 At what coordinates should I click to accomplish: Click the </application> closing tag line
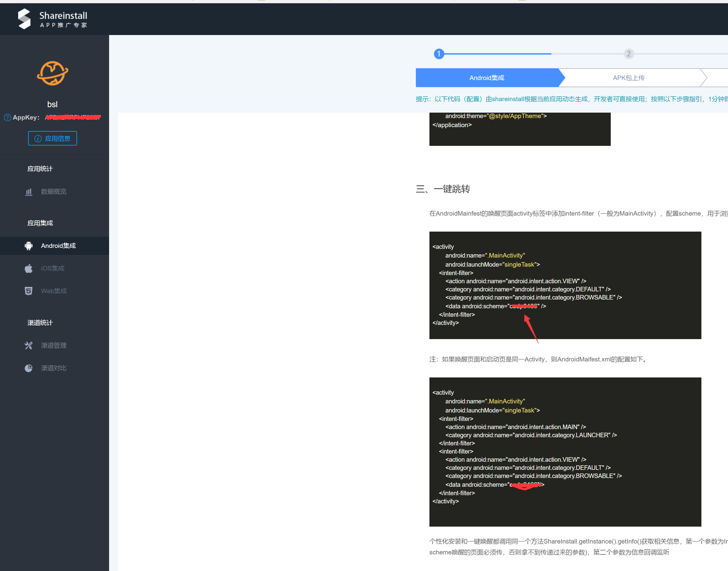tap(452, 125)
